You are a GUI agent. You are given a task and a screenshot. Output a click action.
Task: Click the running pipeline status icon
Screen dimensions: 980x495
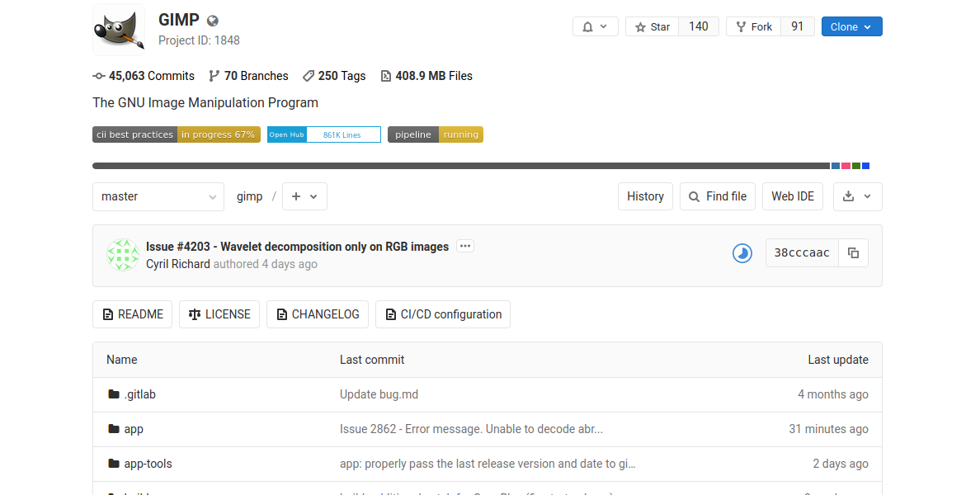click(x=742, y=253)
